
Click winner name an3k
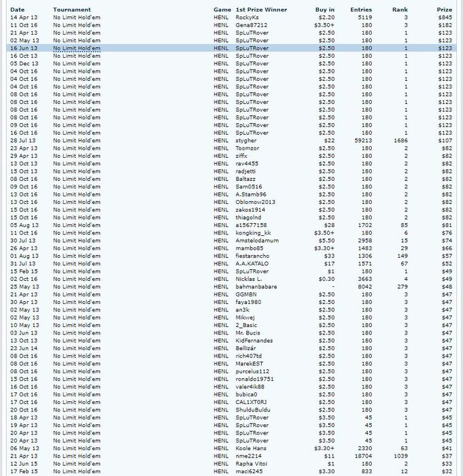[x=242, y=310]
